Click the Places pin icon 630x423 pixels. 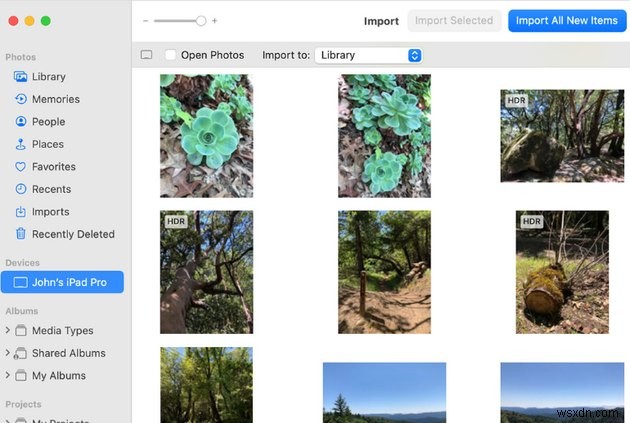point(20,144)
